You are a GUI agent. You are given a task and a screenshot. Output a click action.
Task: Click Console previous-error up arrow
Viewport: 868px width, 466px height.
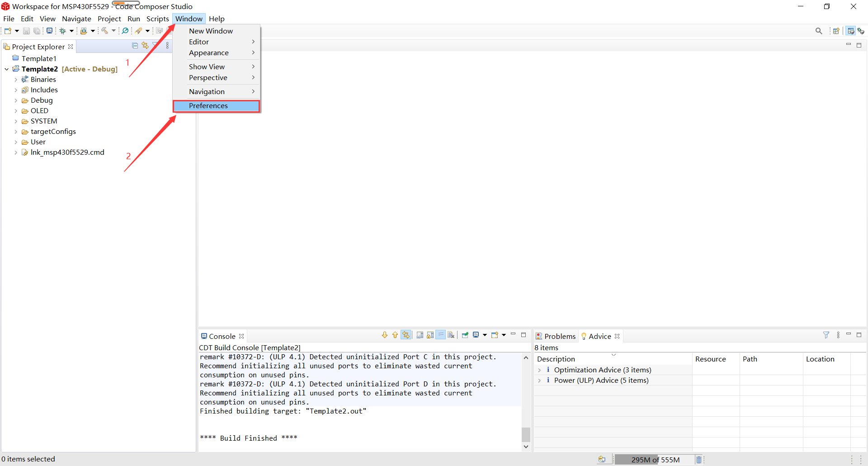[395, 335]
